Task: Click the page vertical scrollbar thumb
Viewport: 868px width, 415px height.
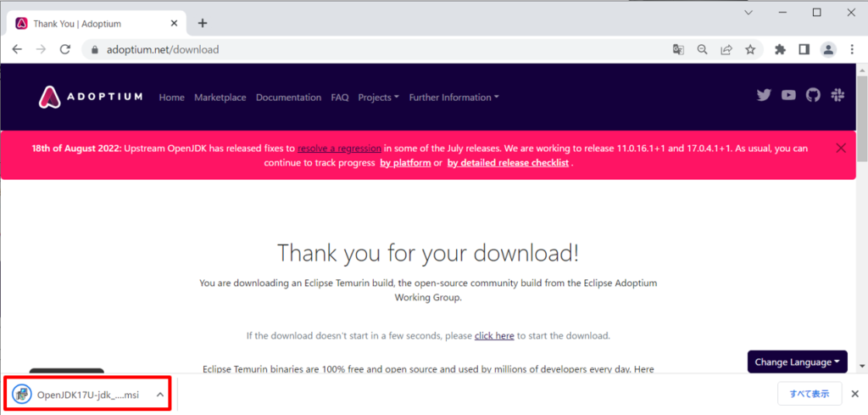Action: pos(862,119)
